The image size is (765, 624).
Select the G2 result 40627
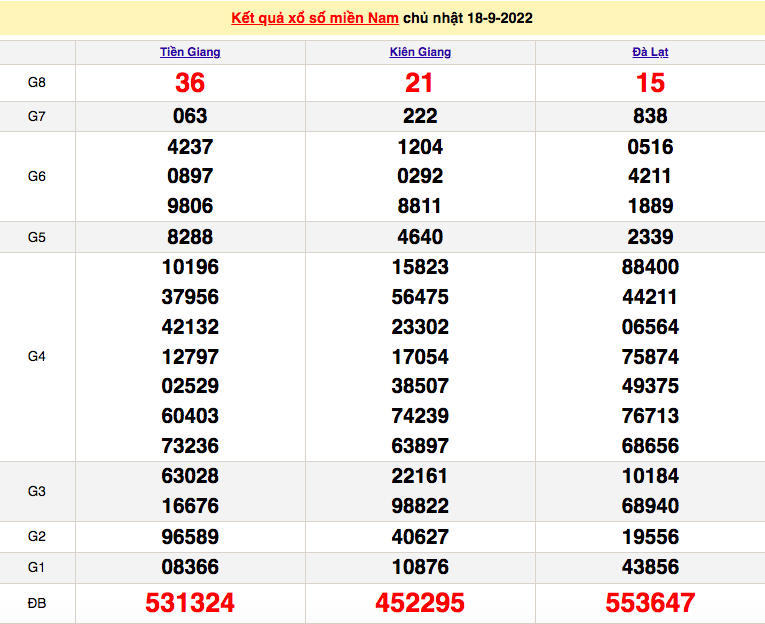tap(420, 537)
